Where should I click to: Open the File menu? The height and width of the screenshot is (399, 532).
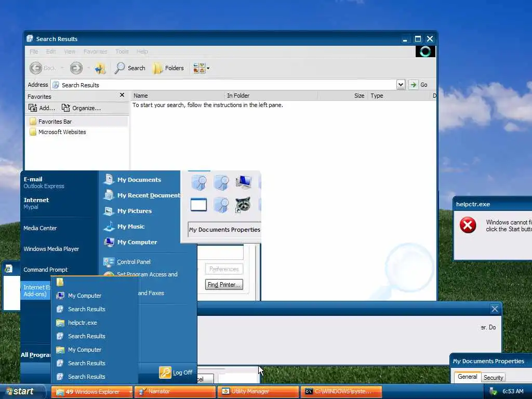click(34, 51)
